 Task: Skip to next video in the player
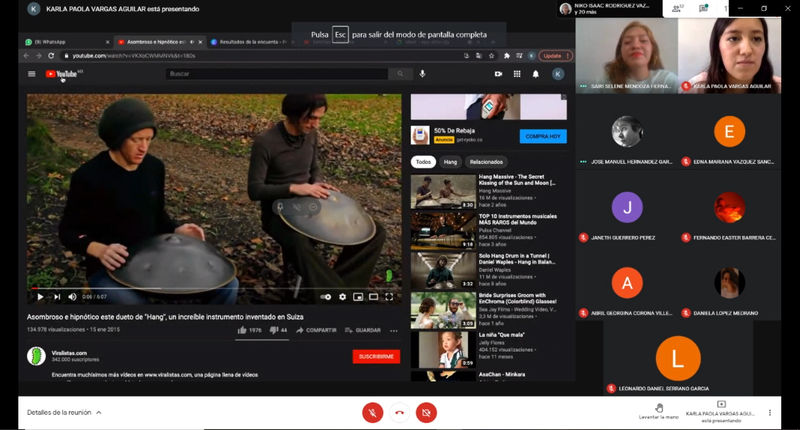pos(57,297)
